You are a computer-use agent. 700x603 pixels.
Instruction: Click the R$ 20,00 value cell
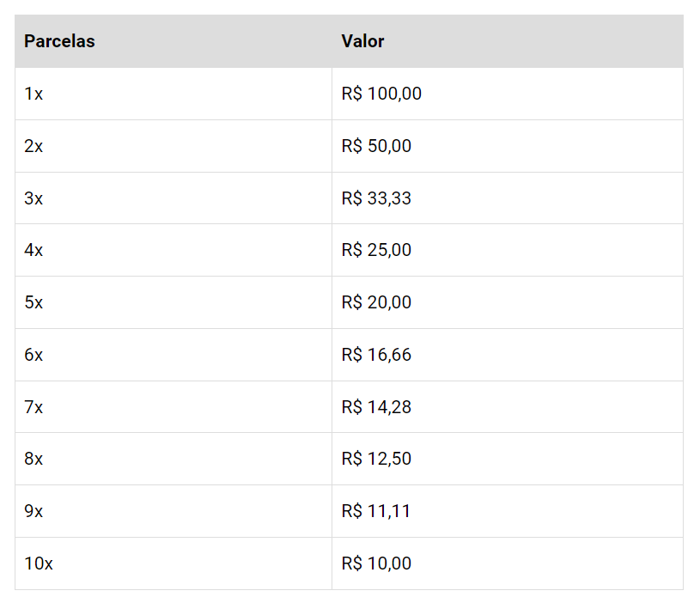pos(508,302)
